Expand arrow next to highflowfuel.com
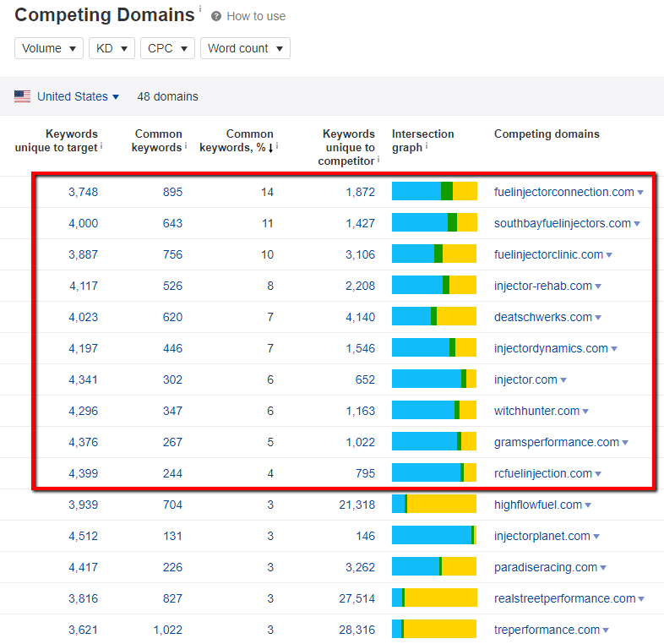 tap(588, 505)
